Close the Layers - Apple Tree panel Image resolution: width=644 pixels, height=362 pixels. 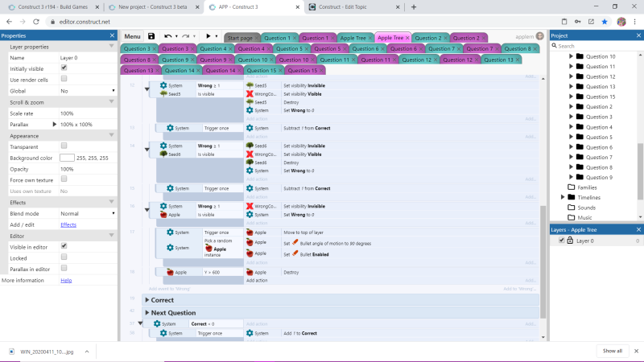tap(638, 230)
